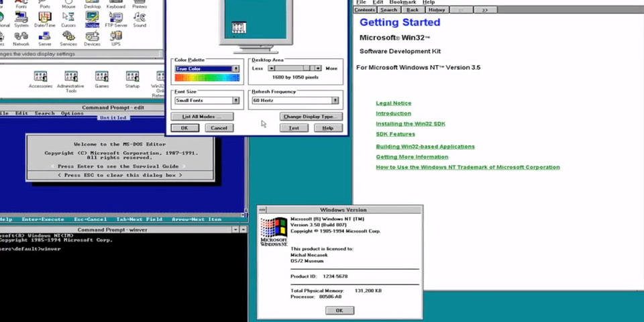
Task: Open the Cursors control panel icon
Action: tap(68, 19)
